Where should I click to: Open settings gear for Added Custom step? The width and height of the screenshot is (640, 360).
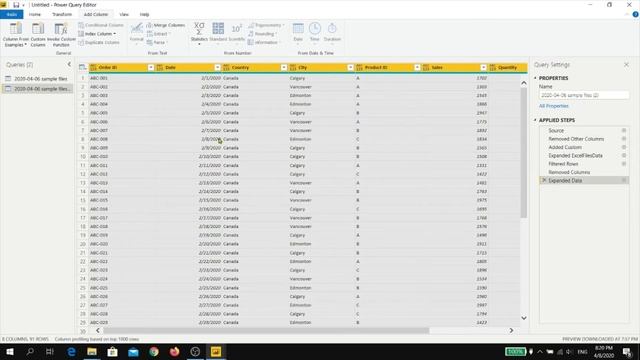pos(624,147)
